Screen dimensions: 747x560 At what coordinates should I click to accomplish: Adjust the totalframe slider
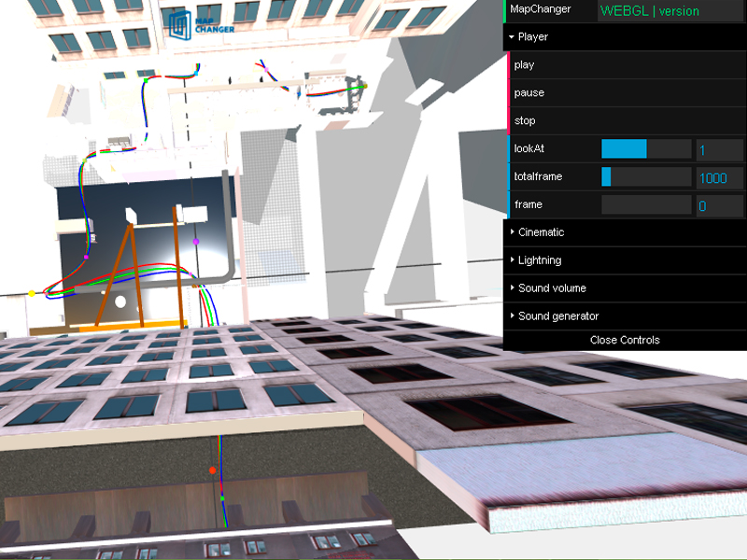(x=646, y=176)
